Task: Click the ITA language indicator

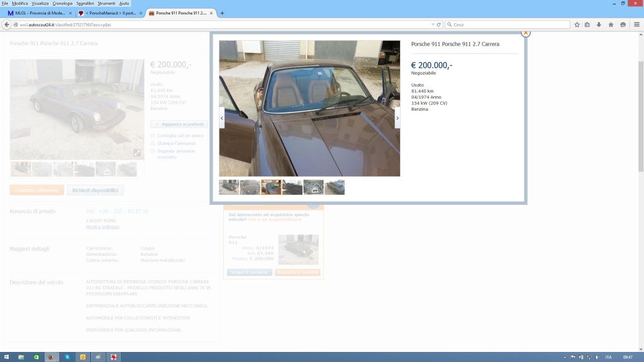Action: [x=608, y=357]
